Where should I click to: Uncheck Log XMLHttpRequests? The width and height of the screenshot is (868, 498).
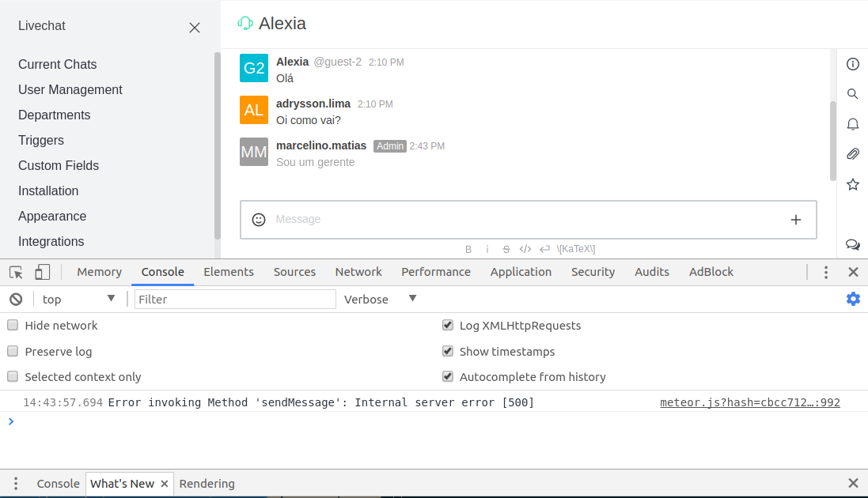(448, 326)
